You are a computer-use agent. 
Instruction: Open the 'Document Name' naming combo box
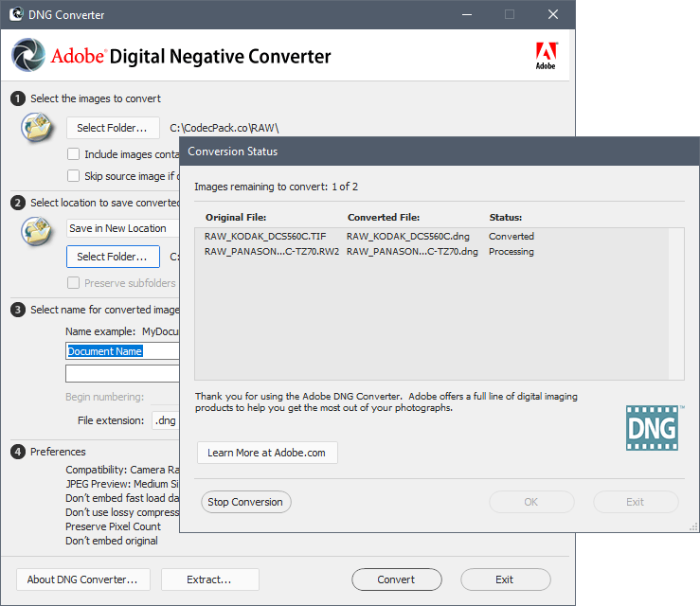(x=123, y=351)
